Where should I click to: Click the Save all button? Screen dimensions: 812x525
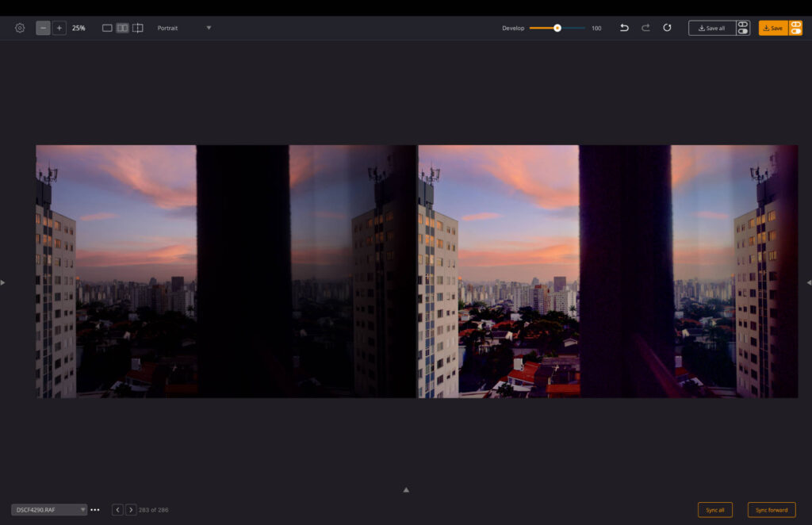pos(712,28)
